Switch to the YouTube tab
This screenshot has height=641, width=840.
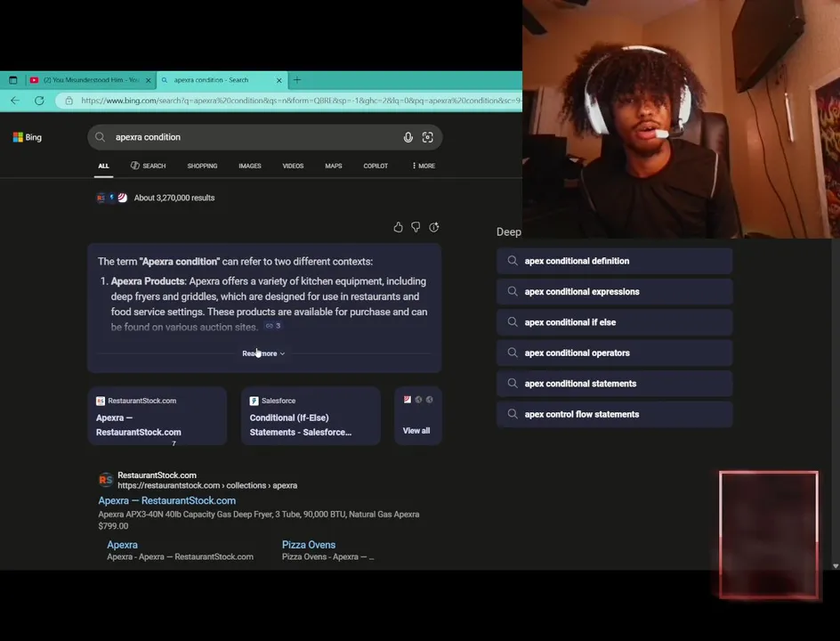(x=90, y=80)
